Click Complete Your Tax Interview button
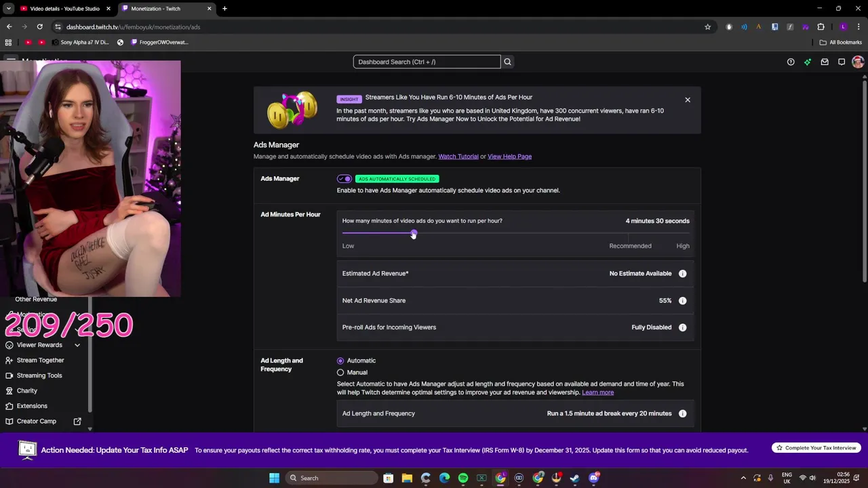 point(816,448)
